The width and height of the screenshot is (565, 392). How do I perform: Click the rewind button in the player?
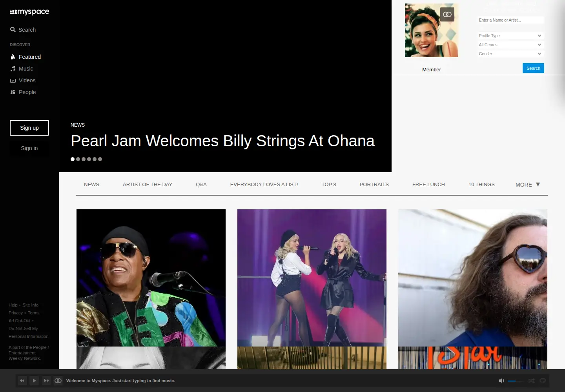pyautogui.click(x=22, y=381)
